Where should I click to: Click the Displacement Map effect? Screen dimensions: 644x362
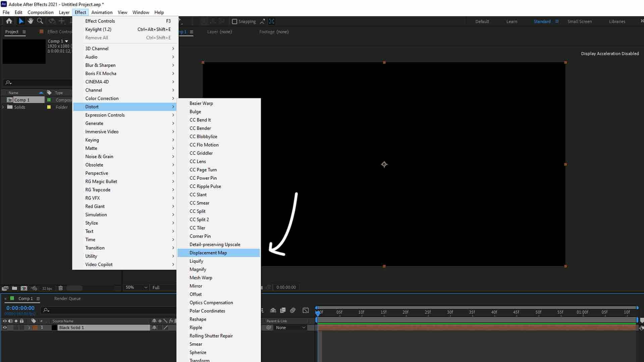[208, 252]
